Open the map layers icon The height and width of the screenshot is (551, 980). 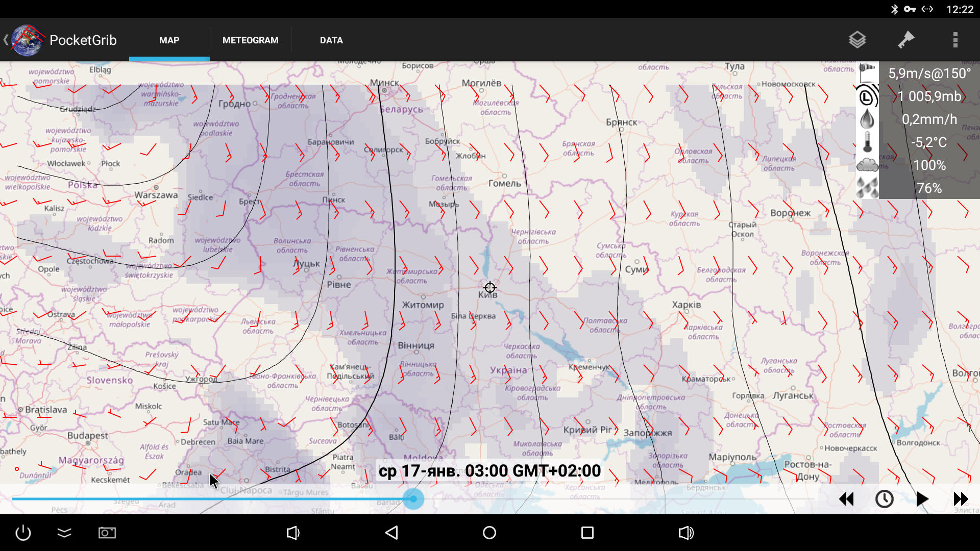(x=857, y=40)
